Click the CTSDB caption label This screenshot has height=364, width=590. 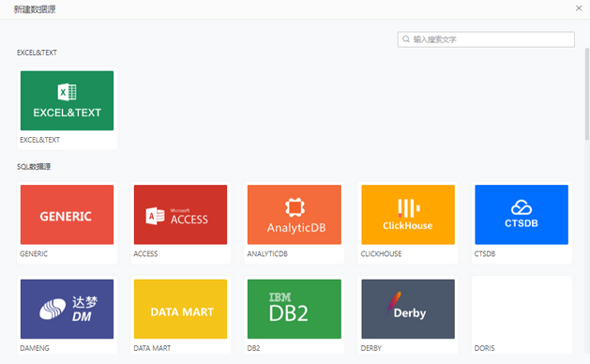[485, 253]
